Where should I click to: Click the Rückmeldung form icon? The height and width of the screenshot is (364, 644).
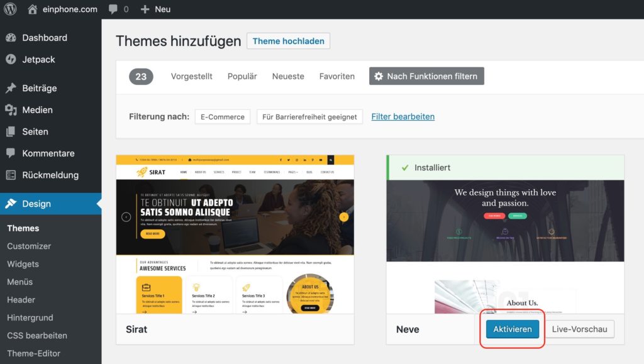(x=11, y=175)
